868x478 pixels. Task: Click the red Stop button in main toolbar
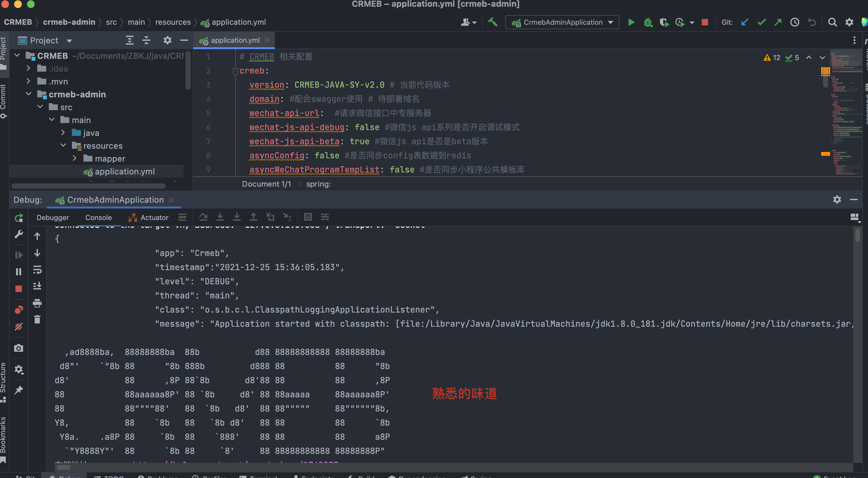704,22
